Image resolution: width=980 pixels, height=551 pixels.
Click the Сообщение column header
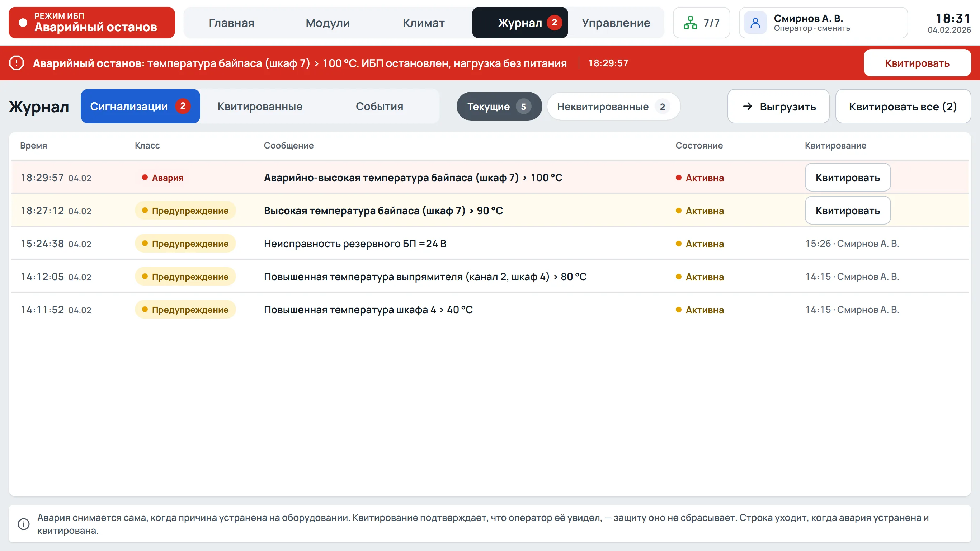(x=289, y=145)
